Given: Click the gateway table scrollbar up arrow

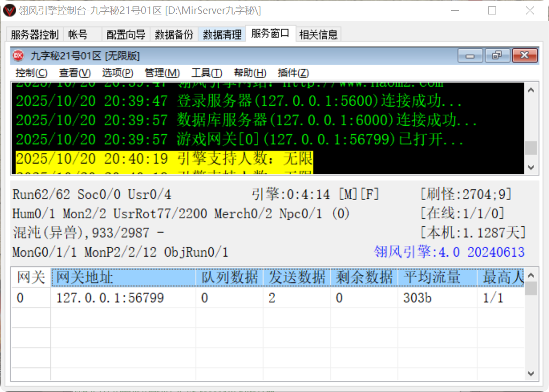Looking at the screenshot, I should (x=532, y=274).
